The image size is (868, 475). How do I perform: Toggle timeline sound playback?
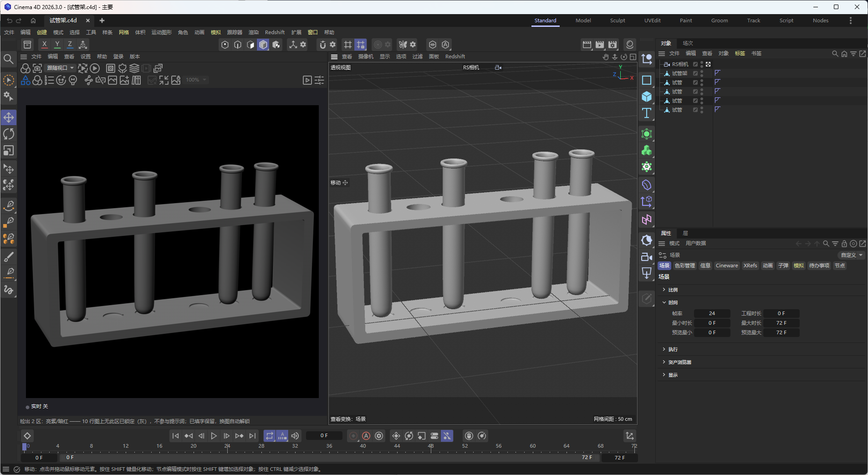coord(295,436)
